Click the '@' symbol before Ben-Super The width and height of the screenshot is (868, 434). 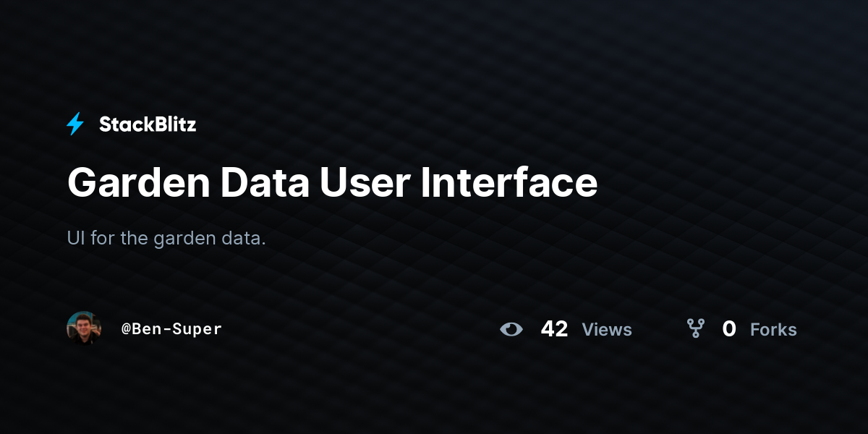click(126, 329)
